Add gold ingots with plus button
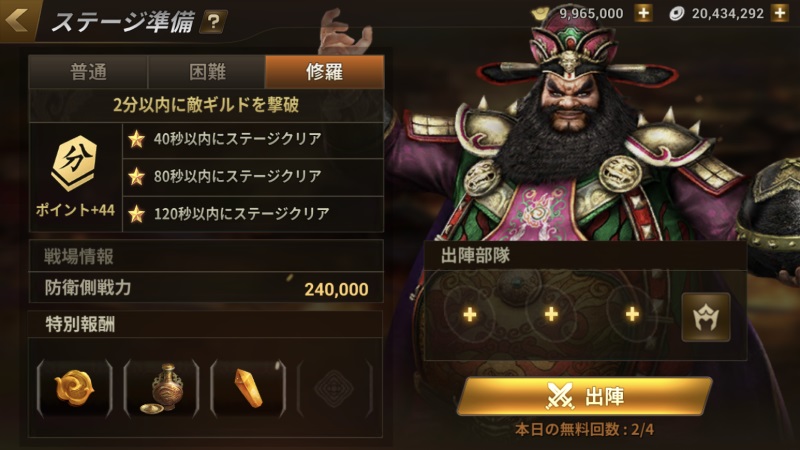 click(643, 13)
